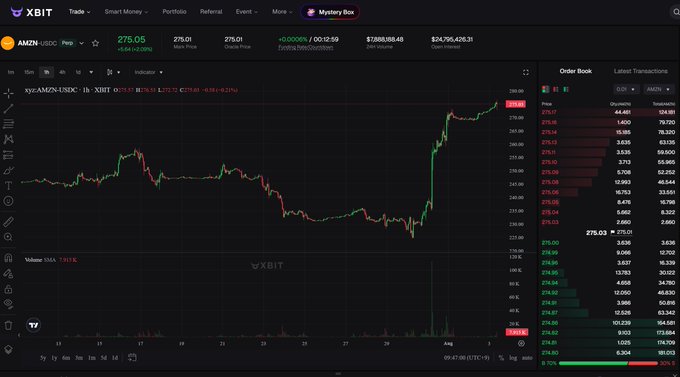Viewport: 680px width, 377px height.
Task: Toggle auto scale on price axis
Action: point(527,358)
